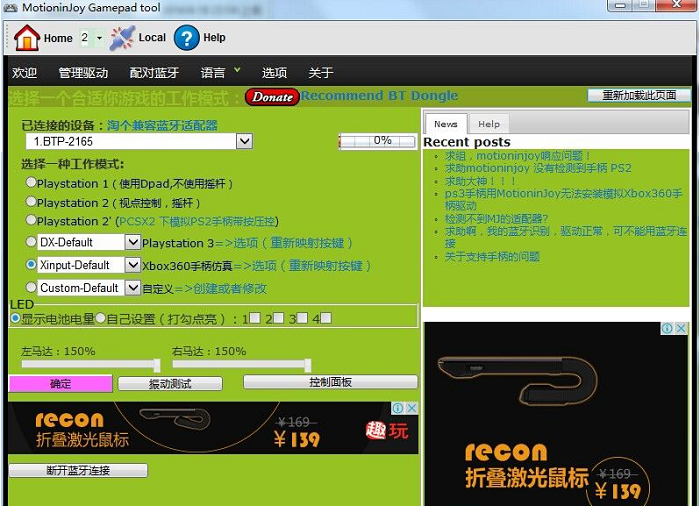Select the Xbox360 Xinput-Default radio
Image resolution: width=700 pixels, height=506 pixels.
tap(31, 264)
